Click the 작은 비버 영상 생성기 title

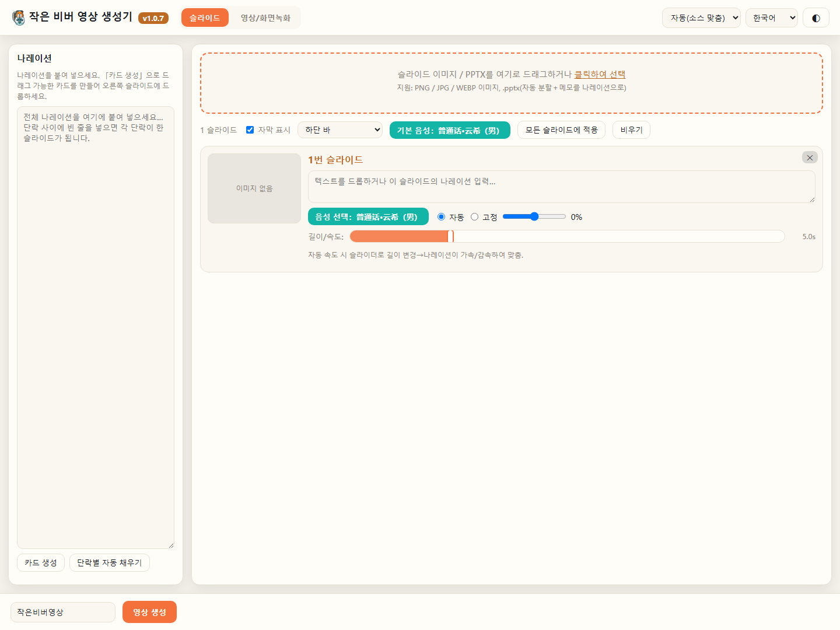[81, 17]
